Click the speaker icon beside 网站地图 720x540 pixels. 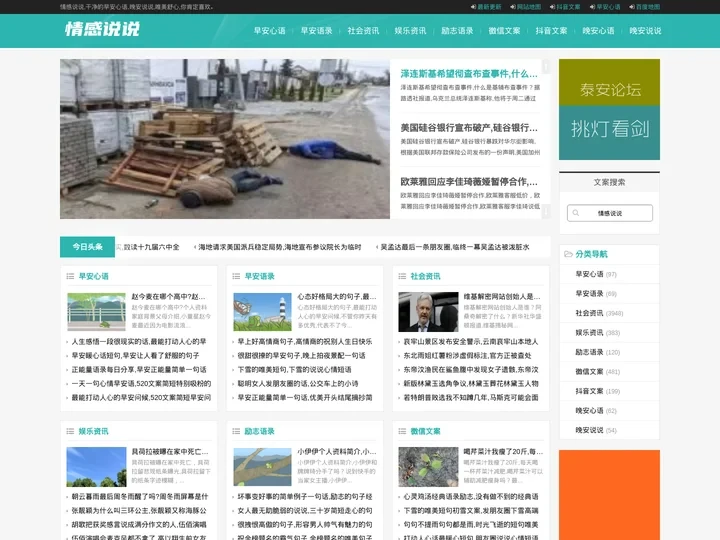(x=513, y=7)
